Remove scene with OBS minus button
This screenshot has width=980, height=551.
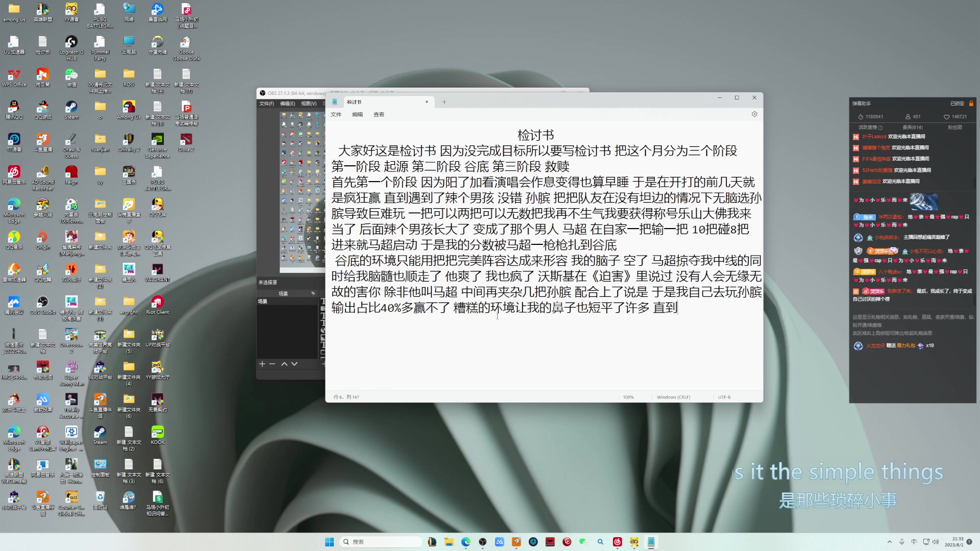[x=272, y=364]
